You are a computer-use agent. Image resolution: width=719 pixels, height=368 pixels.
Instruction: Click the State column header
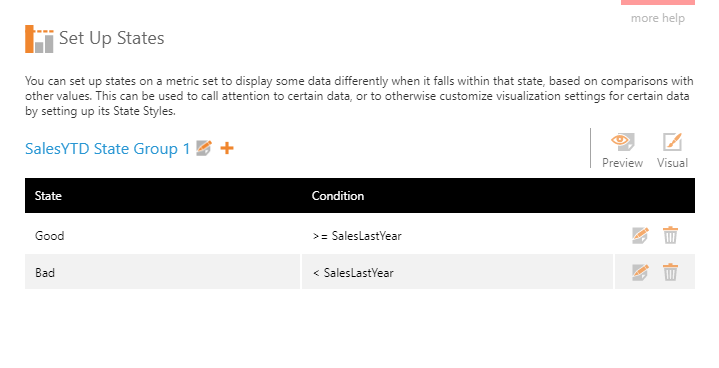click(48, 196)
